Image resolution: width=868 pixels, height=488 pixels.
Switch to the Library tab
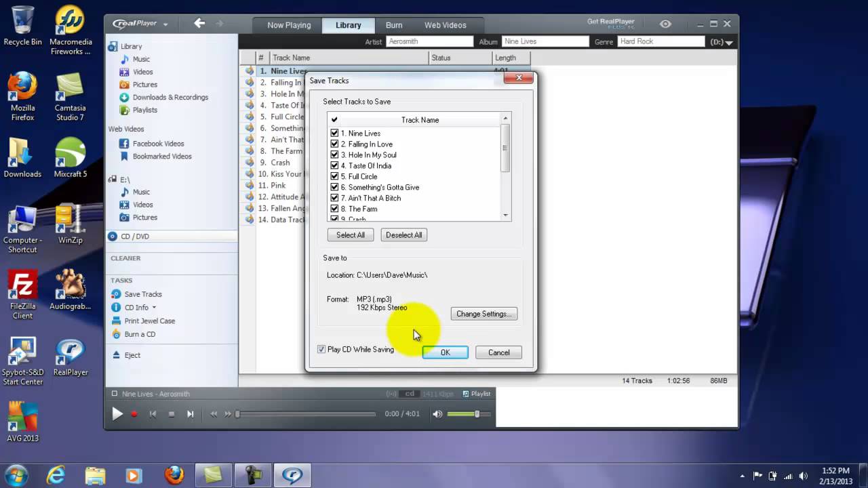pos(349,25)
